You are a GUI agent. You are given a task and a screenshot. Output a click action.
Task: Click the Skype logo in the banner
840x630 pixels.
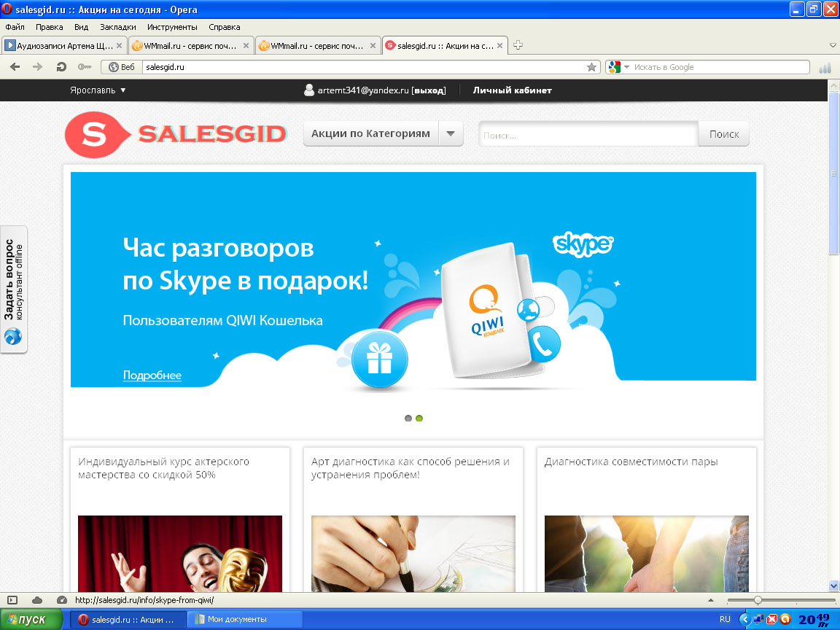click(583, 244)
